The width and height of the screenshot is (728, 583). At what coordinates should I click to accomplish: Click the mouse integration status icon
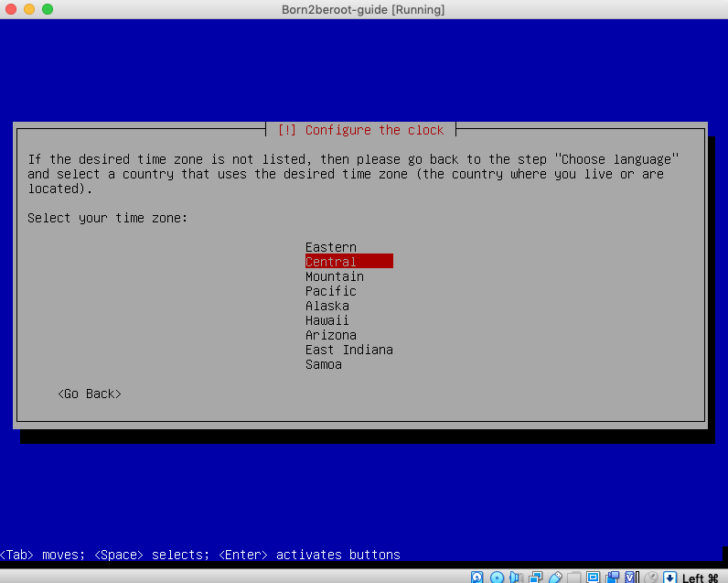point(651,578)
